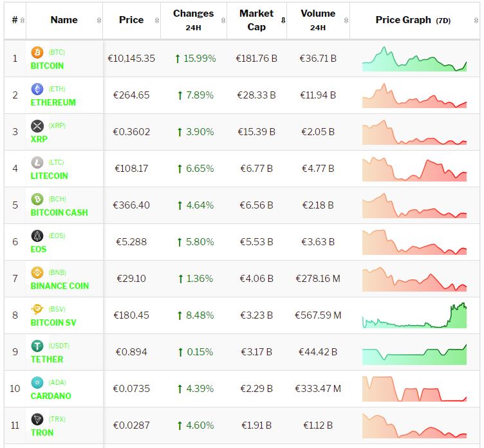Click the XRP coin icon
Screen dimensions: 484x448
tap(37, 126)
